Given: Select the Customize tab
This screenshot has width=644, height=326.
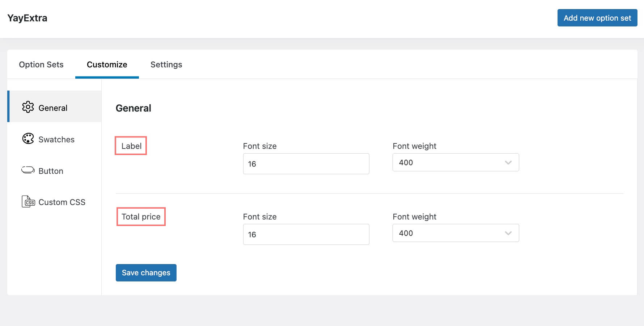Looking at the screenshot, I should (x=106, y=64).
